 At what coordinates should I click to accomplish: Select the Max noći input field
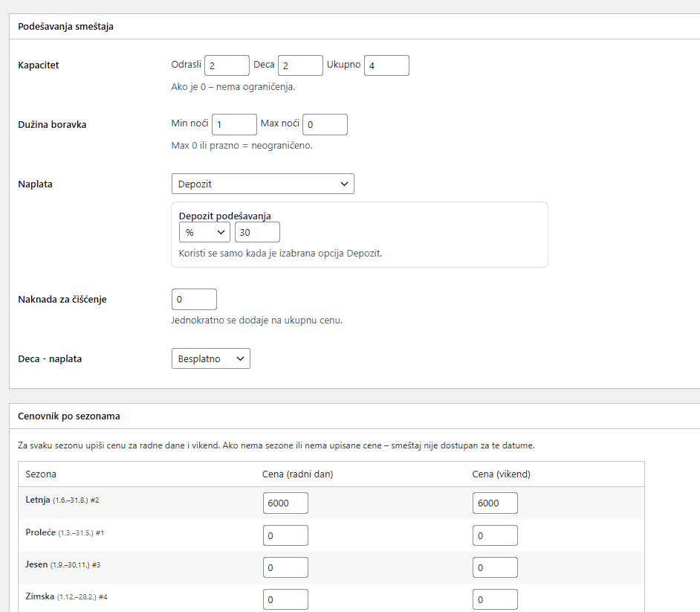tap(325, 125)
